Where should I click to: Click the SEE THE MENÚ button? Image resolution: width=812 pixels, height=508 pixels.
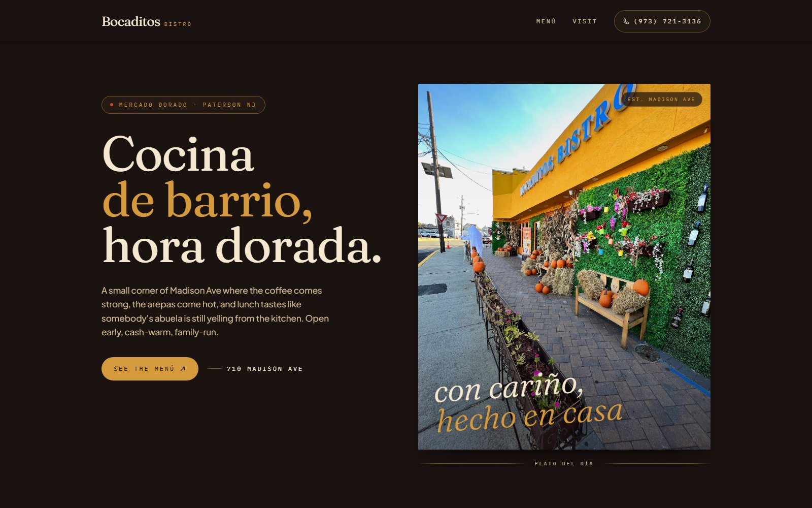150,369
